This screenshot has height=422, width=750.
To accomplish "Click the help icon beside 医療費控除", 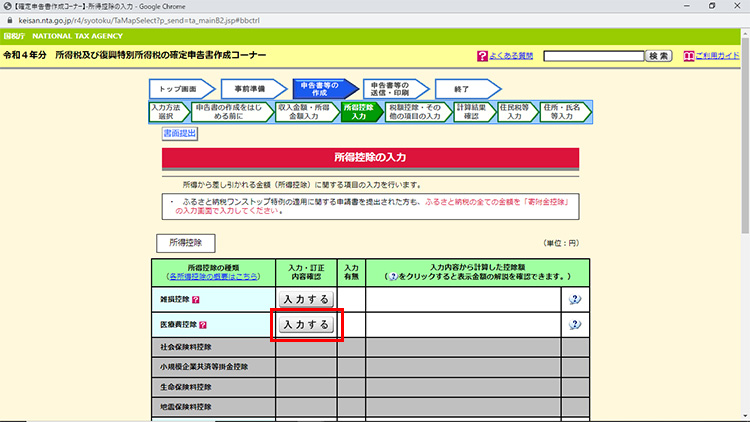I will [202, 325].
